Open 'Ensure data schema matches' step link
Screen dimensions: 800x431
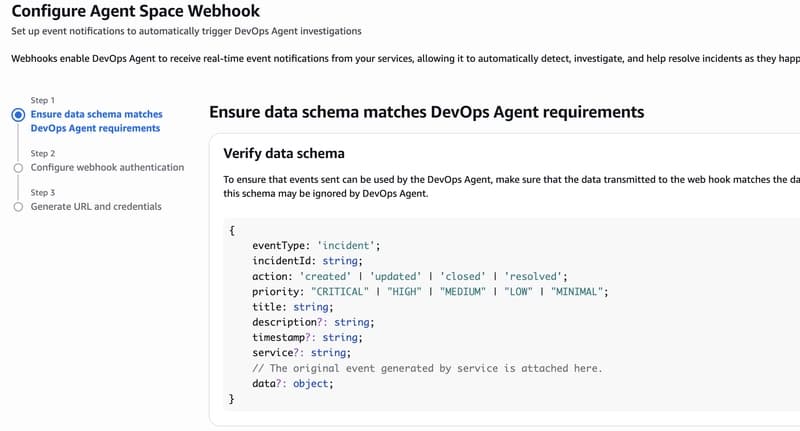(96, 121)
